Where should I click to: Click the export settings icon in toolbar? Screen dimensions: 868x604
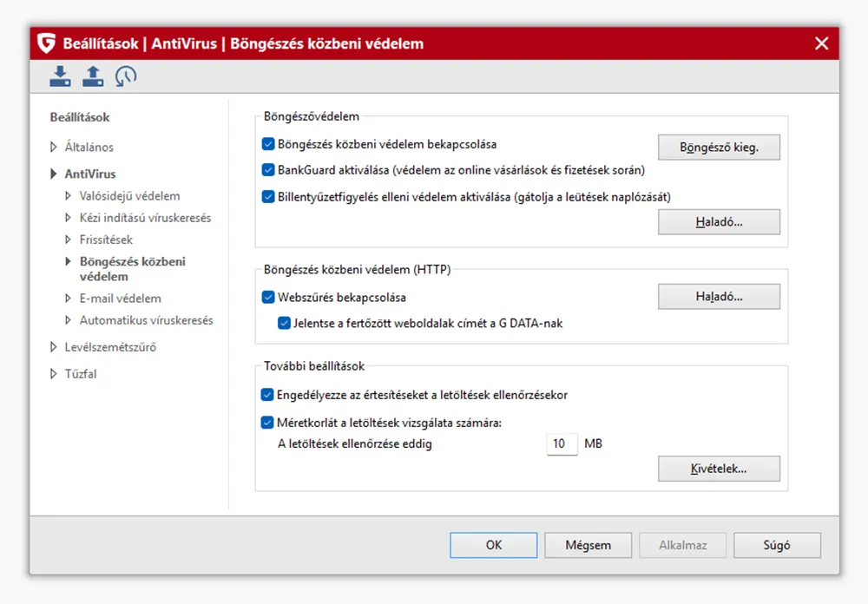tap(93, 76)
